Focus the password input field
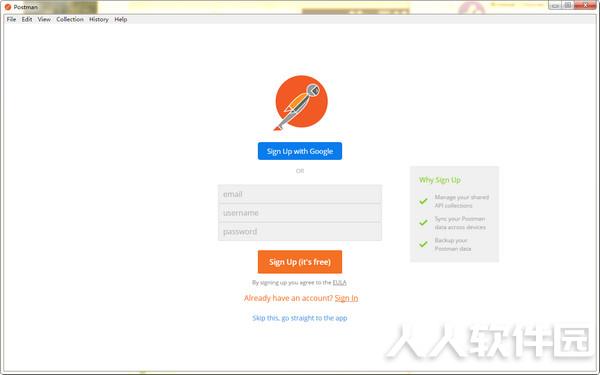 click(300, 232)
